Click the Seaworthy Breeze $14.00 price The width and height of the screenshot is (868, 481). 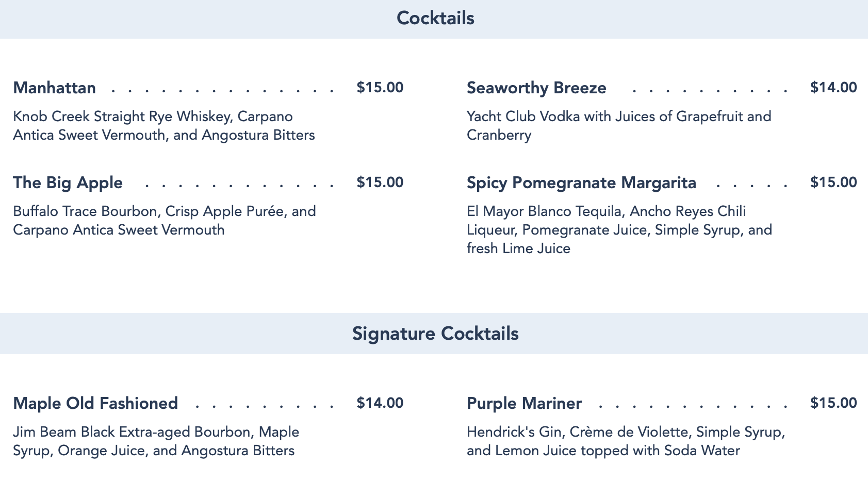[833, 88]
